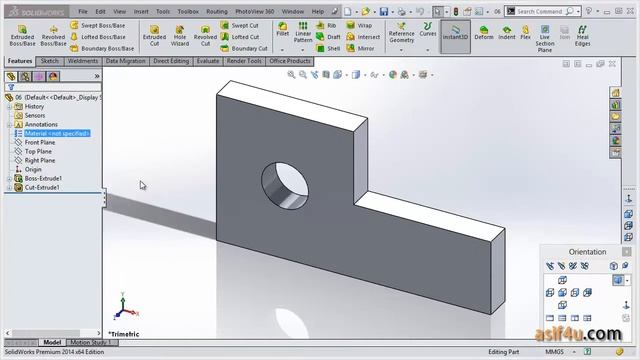Activate the Extruded Cut tool
The height and width of the screenshot is (360, 640).
click(x=154, y=36)
